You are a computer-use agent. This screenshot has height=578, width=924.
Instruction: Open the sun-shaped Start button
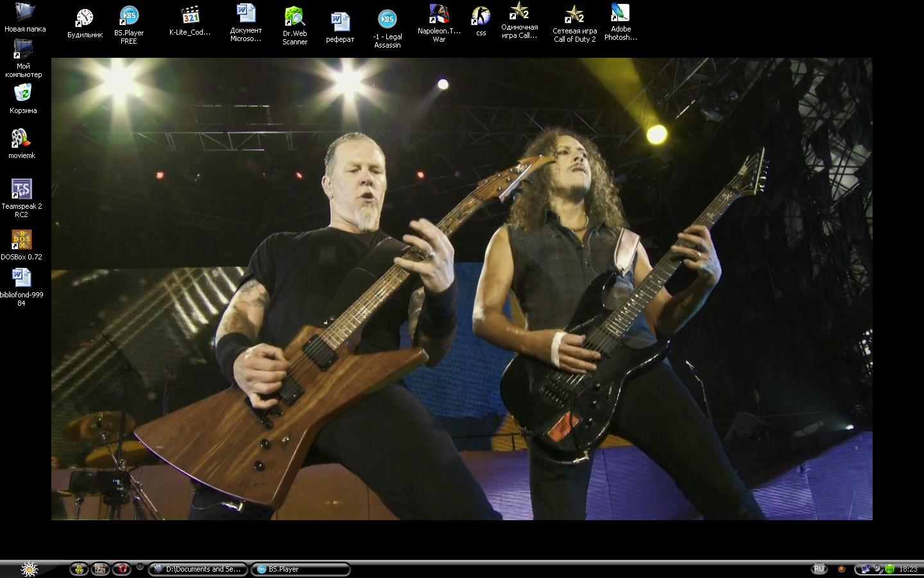click(x=30, y=569)
